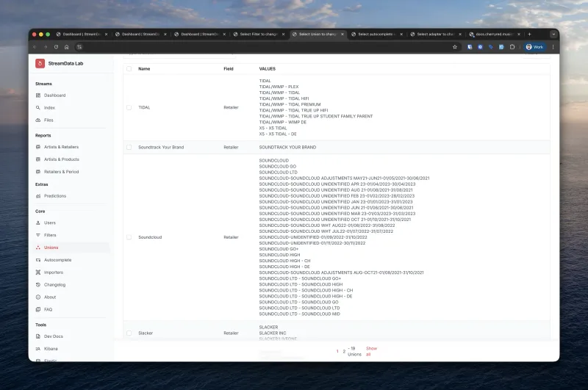Image resolution: width=588 pixels, height=390 pixels.
Task: Click the FAQ book icon
Action: tap(38, 309)
